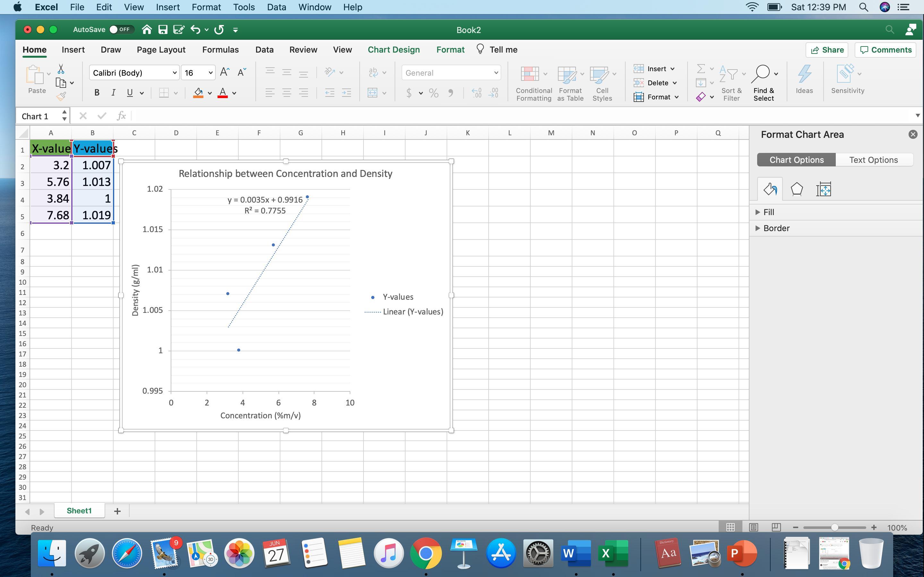924x577 pixels.
Task: Click Increase Font Size icon
Action: coord(225,72)
